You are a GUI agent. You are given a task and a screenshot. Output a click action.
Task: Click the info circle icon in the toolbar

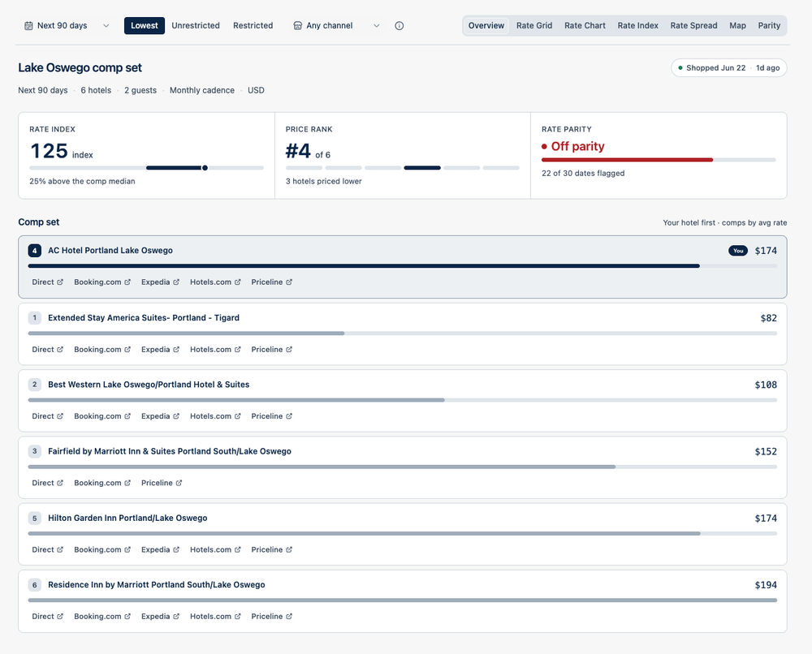point(400,25)
